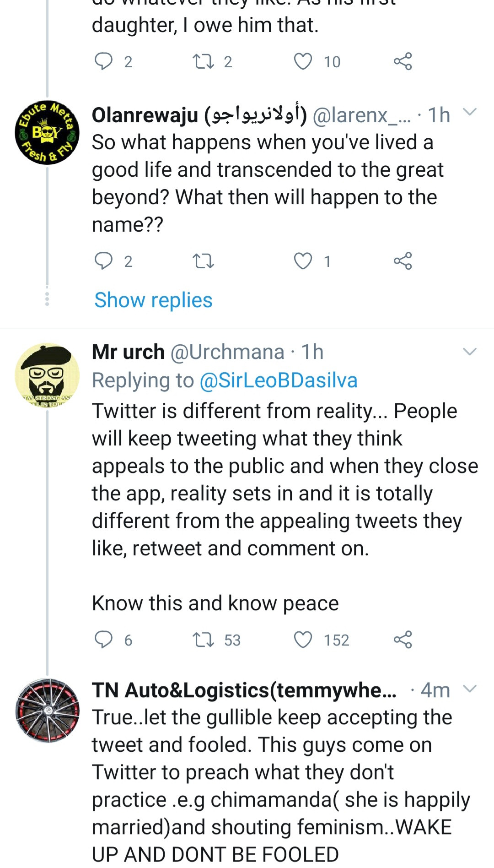Retweet the top tweet with 2 retweets
The image size is (494, 868).
(203, 61)
